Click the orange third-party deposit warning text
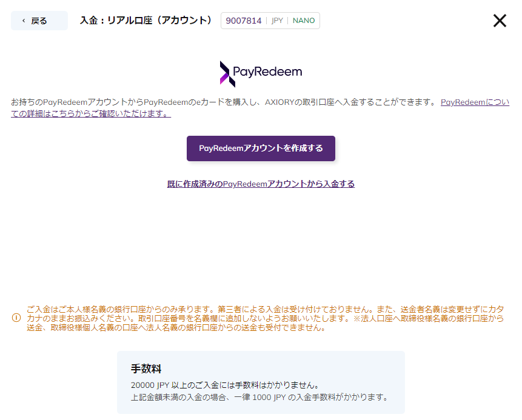The height and width of the screenshot is (420, 522). pyautogui.click(x=266, y=319)
